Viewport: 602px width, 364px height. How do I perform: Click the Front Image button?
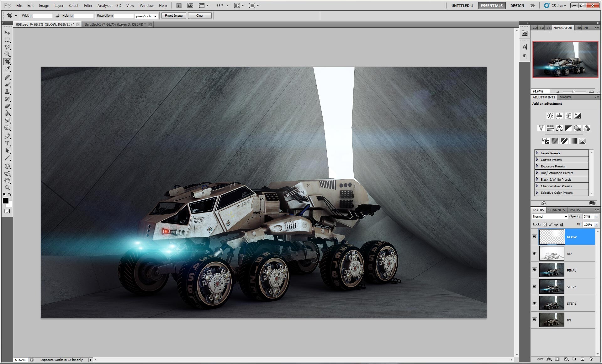(174, 15)
